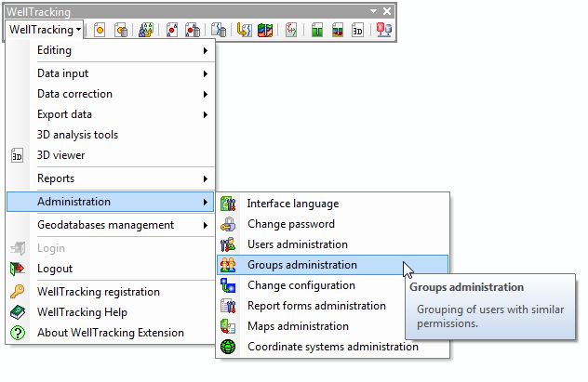Viewport: 588px width, 382px height.
Task: Click the 3D viewer menu icon
Action: 18,155
